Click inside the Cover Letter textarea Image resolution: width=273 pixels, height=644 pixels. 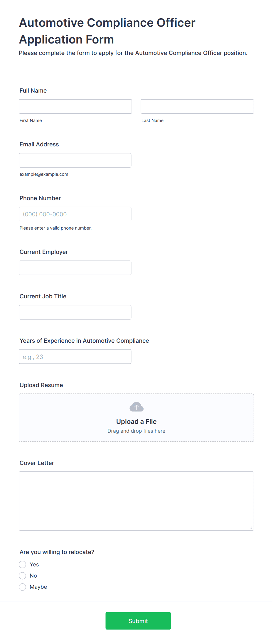point(136,501)
